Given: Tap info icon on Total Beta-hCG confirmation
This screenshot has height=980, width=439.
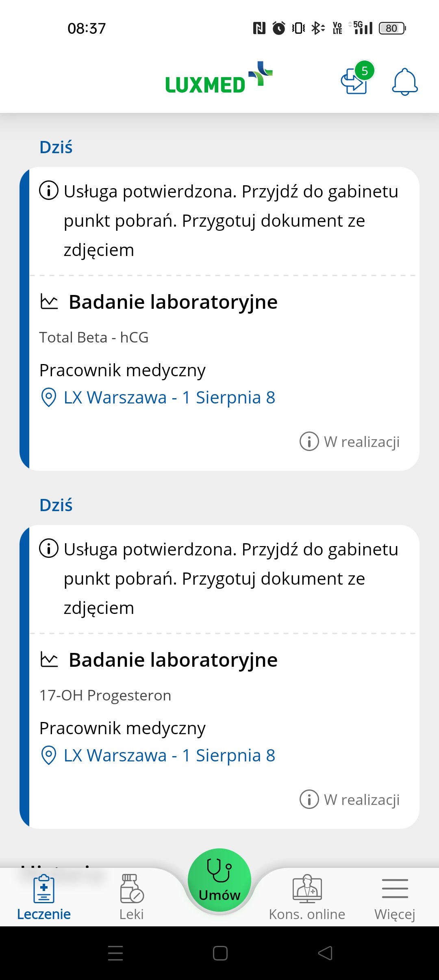Looking at the screenshot, I should 49,191.
